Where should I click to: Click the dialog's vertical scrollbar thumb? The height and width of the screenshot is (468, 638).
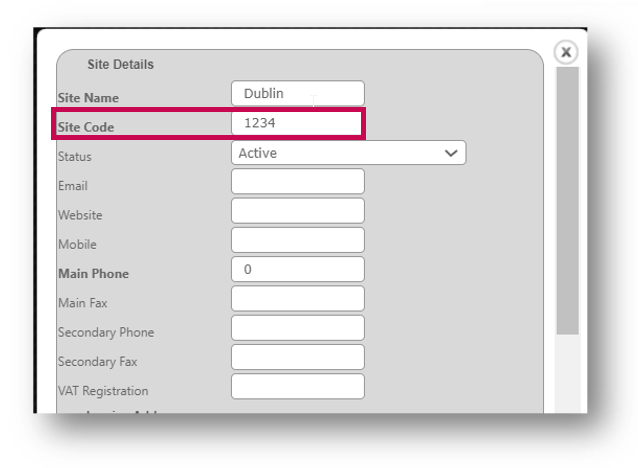coord(568,201)
